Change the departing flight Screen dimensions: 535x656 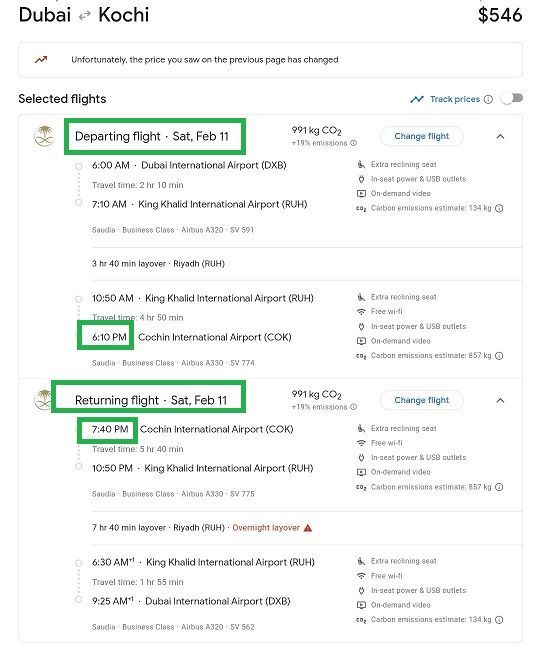(x=422, y=136)
